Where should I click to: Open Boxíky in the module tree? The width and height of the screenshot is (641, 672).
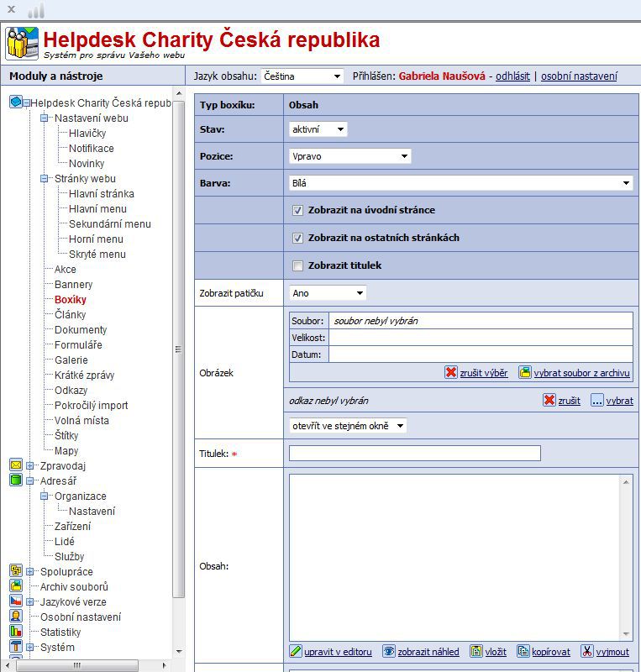[x=71, y=299]
